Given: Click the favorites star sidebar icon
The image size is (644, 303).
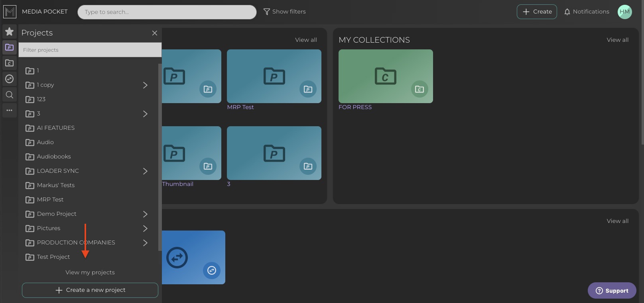Looking at the screenshot, I should click(10, 31).
